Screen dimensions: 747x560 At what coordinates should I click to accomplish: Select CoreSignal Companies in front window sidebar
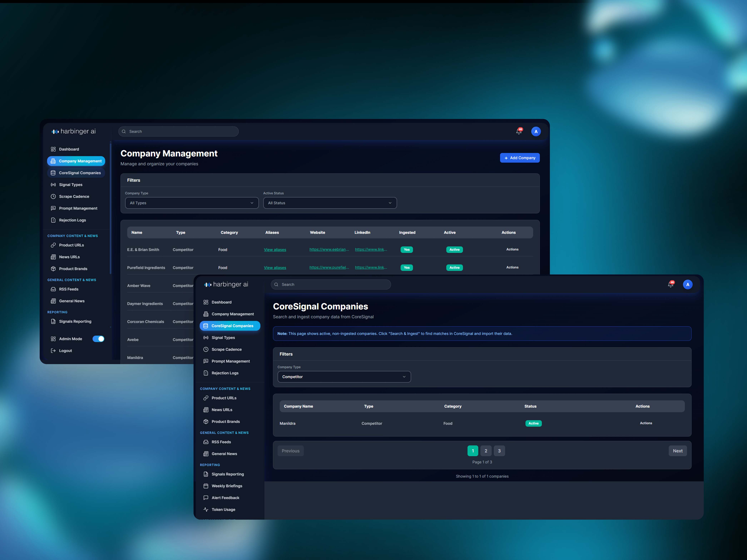click(230, 326)
